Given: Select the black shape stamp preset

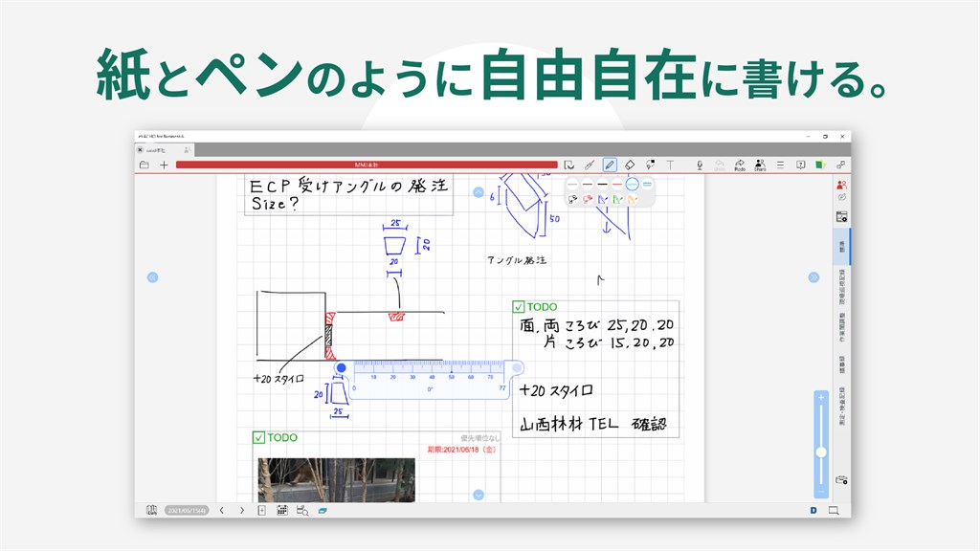Looking at the screenshot, I should (x=572, y=199).
